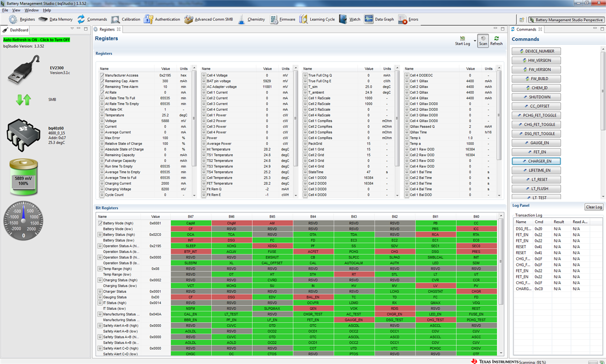This screenshot has height=364, width=606.
Task: Select the Commands tab
Action: point(526,30)
